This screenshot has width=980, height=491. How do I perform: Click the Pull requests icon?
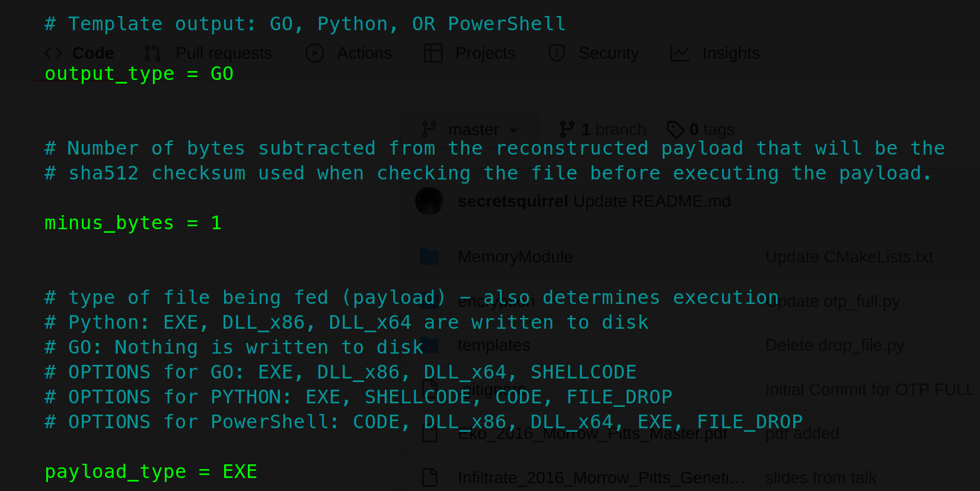point(152,53)
